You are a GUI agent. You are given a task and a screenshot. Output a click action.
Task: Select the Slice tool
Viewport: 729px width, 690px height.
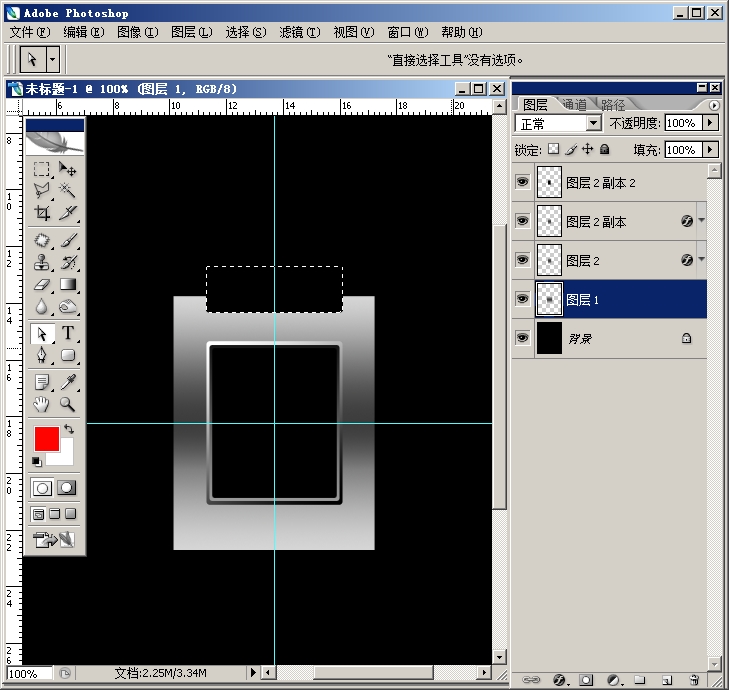[68, 213]
